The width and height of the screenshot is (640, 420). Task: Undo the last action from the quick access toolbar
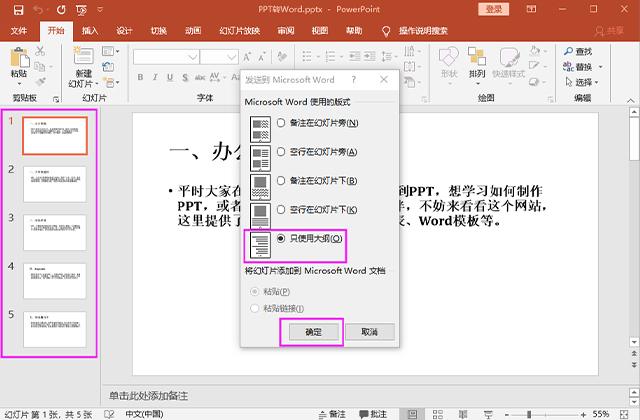[x=38, y=9]
